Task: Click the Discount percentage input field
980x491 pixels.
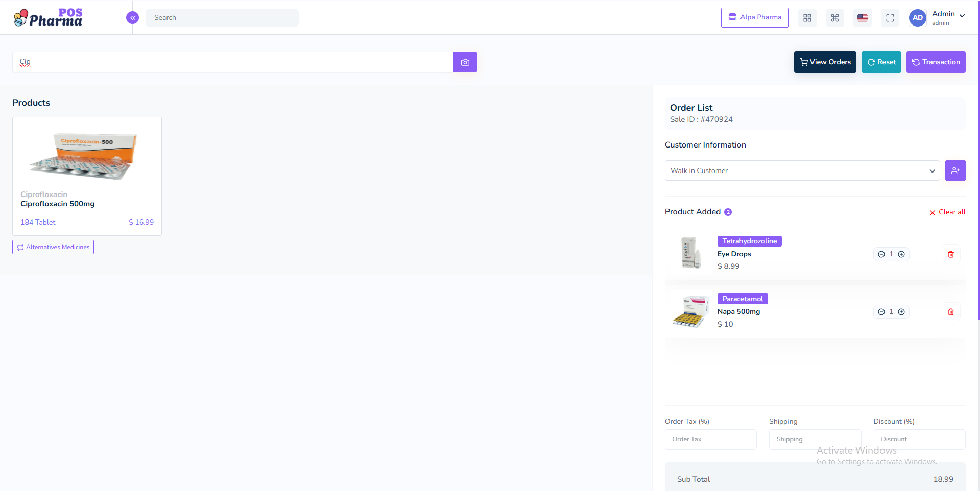Action: tap(919, 439)
